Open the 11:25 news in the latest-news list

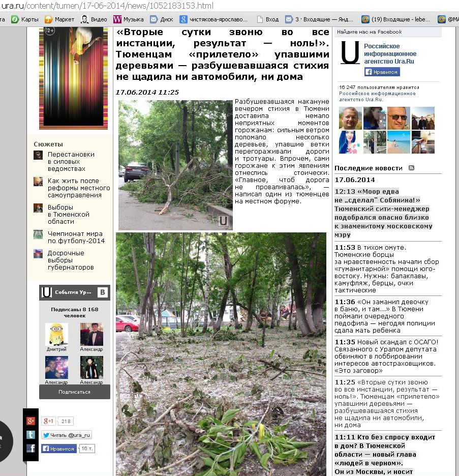point(387,403)
